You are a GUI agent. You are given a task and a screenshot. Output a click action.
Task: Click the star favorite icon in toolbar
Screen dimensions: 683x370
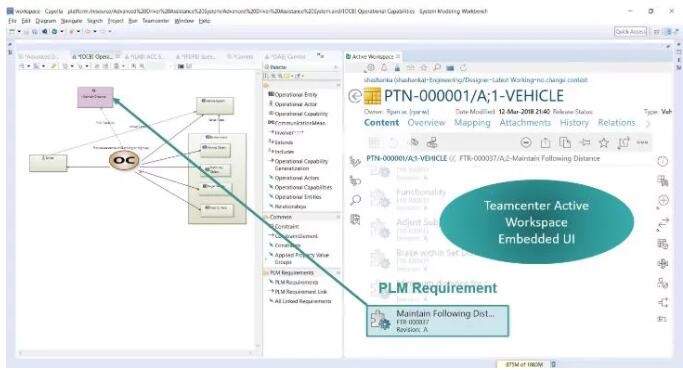(604, 143)
